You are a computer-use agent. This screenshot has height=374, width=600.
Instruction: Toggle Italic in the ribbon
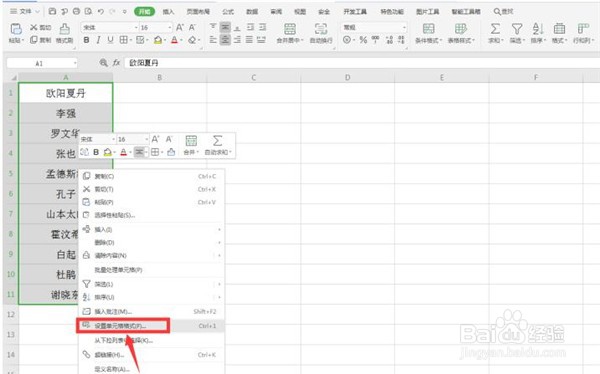(x=98, y=40)
